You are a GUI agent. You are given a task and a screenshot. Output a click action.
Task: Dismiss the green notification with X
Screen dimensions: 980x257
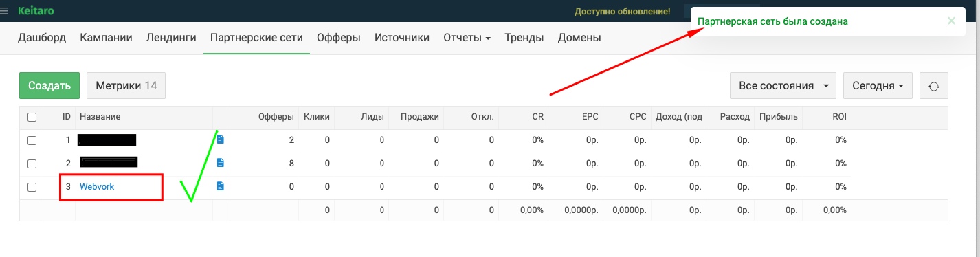point(951,21)
